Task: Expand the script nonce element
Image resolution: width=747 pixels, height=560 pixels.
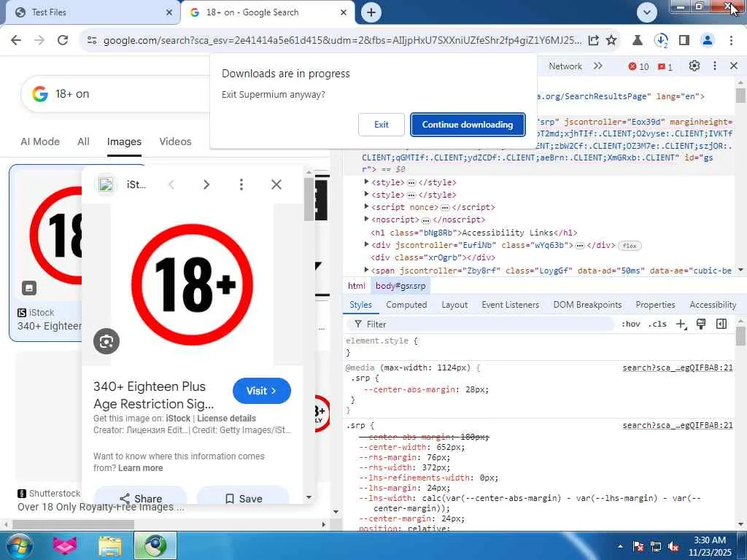Action: pos(366,206)
